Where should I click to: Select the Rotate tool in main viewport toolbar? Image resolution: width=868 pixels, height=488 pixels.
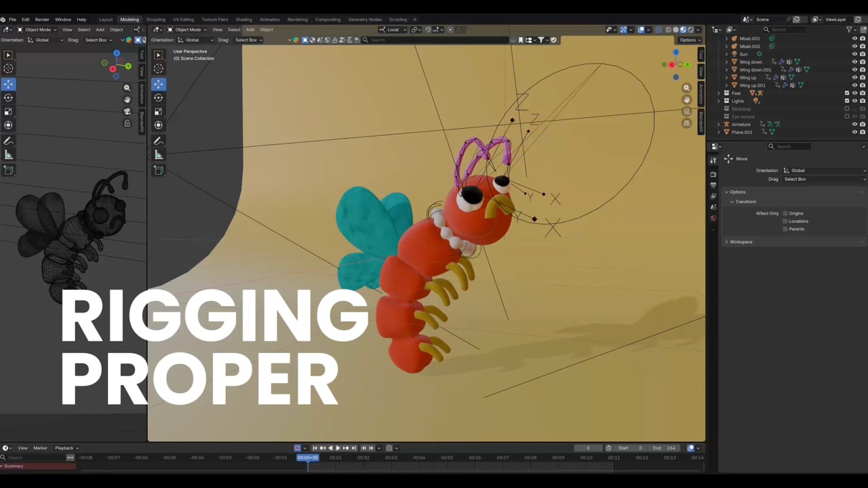(x=158, y=98)
